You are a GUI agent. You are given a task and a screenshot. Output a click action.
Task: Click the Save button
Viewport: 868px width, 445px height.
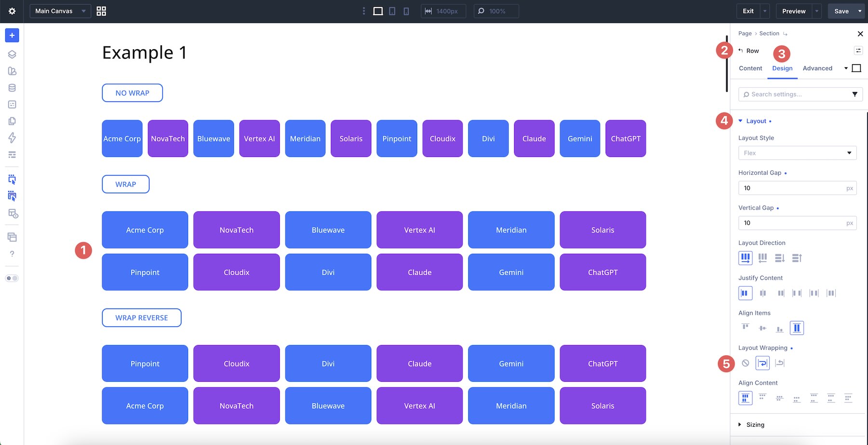[x=841, y=11]
